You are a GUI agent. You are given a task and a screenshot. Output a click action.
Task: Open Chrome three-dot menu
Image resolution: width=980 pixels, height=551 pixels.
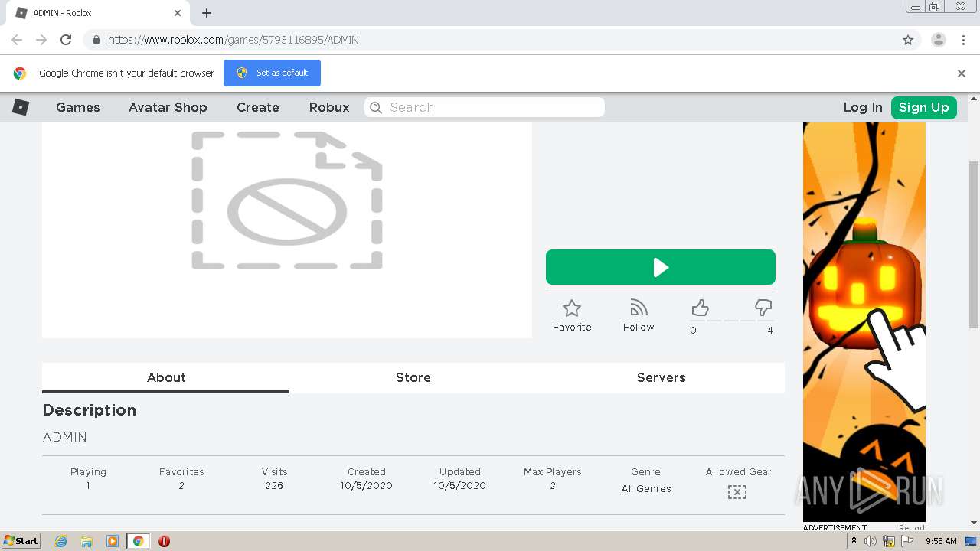964,40
